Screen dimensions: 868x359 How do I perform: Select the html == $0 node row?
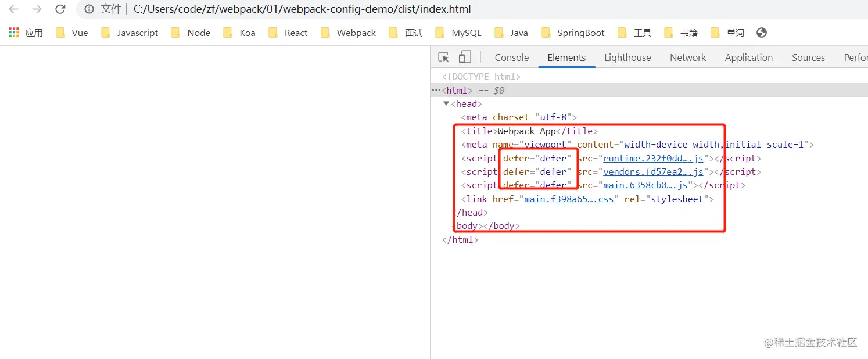[x=649, y=90]
